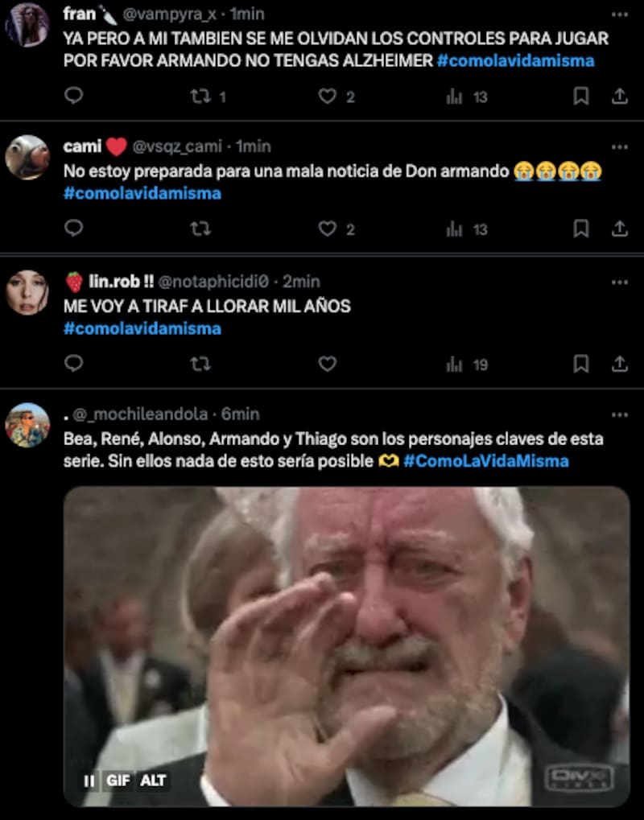
Task: Expand more options on _mochileandola's tweet
Action: click(619, 414)
